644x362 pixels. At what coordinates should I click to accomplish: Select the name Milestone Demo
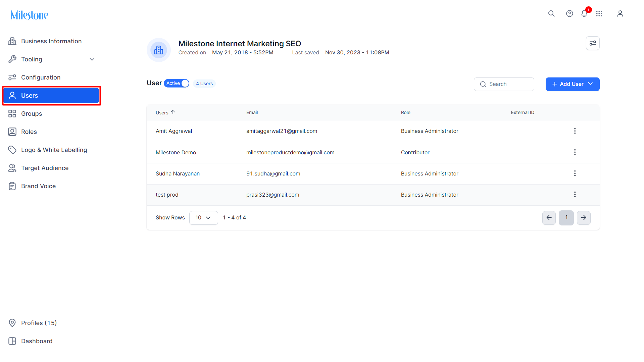pyautogui.click(x=176, y=153)
